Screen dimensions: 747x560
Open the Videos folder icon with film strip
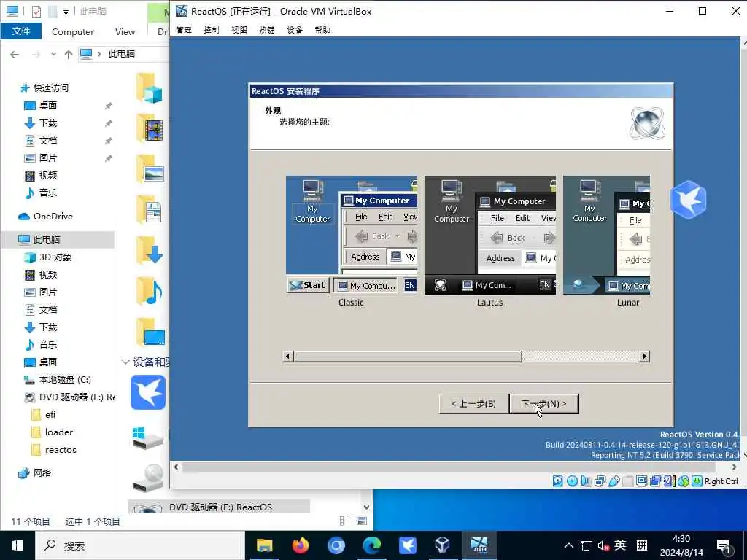pyautogui.click(x=150, y=128)
